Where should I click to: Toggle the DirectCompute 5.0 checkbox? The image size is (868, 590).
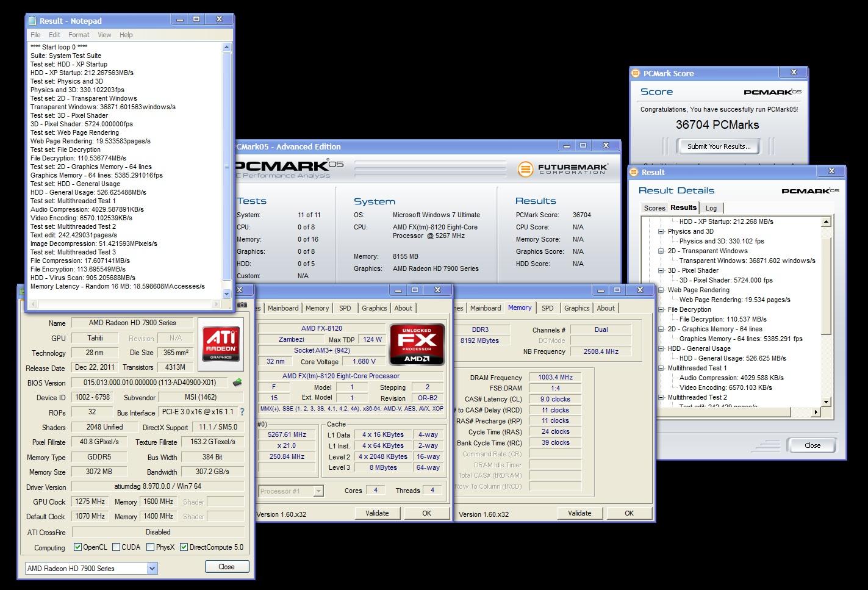(x=183, y=547)
